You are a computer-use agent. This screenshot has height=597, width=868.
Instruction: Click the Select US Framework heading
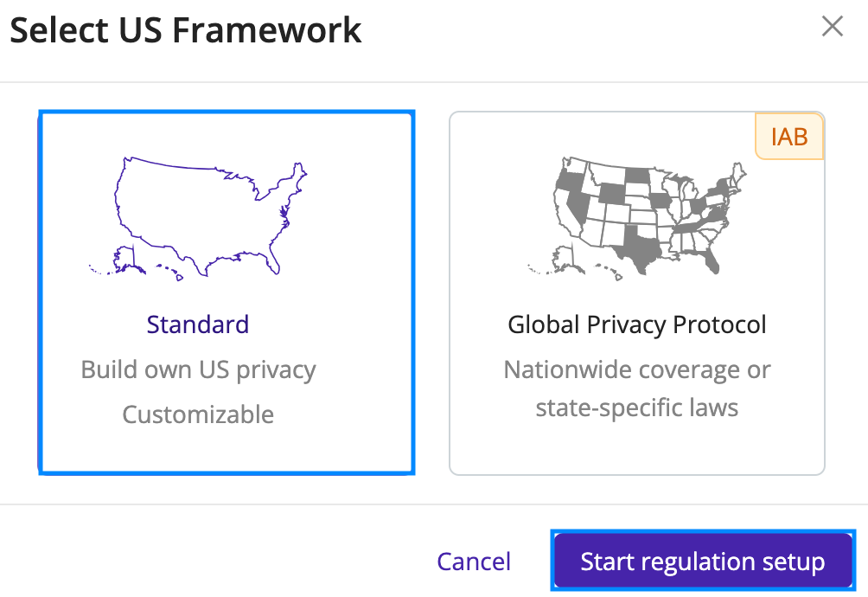pos(186,30)
